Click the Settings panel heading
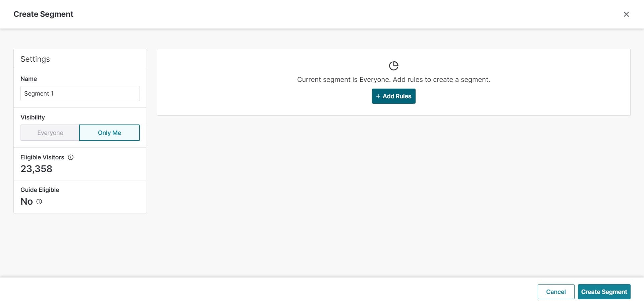This screenshot has width=644, height=306. [x=35, y=59]
